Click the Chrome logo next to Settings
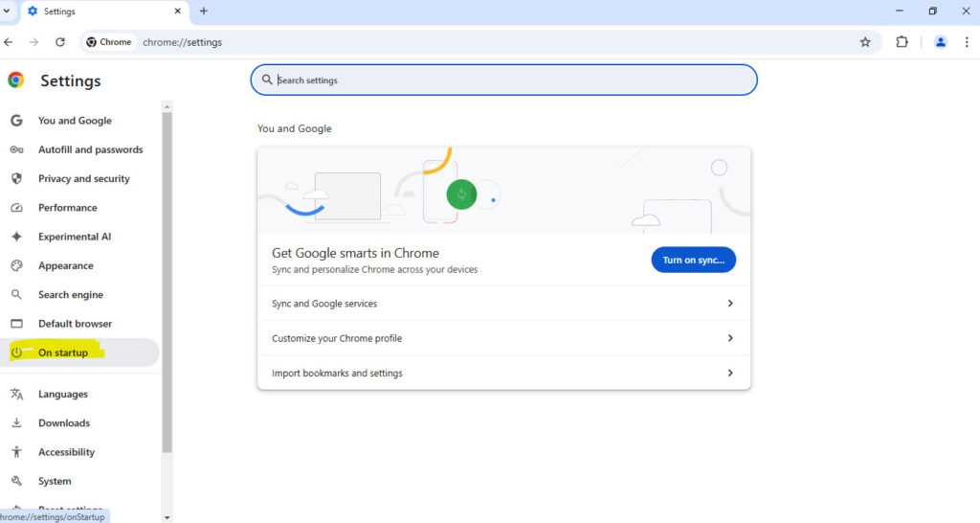 click(x=16, y=80)
